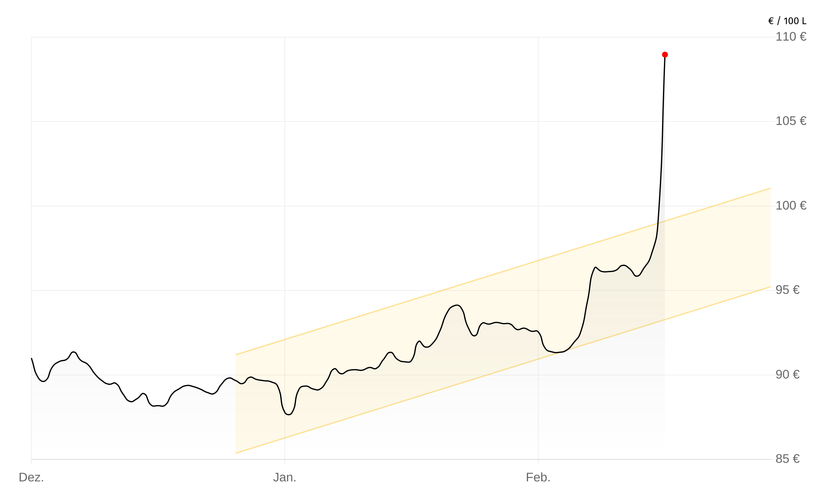Click right end of lower yellow trend line
Screen dimensions: 819x504
[x=770, y=287]
